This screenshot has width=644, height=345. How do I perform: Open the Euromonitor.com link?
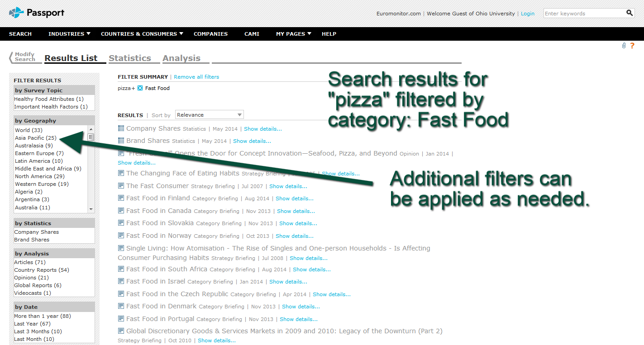pyautogui.click(x=399, y=14)
